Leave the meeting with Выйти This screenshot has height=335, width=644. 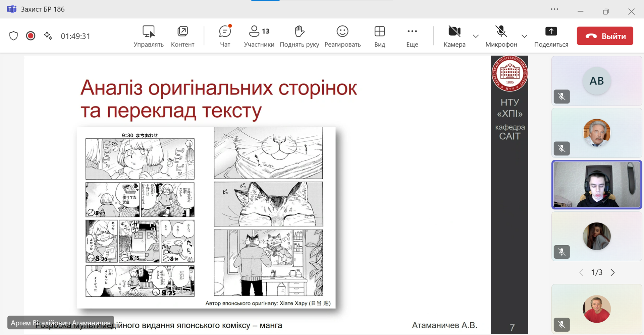tap(605, 36)
